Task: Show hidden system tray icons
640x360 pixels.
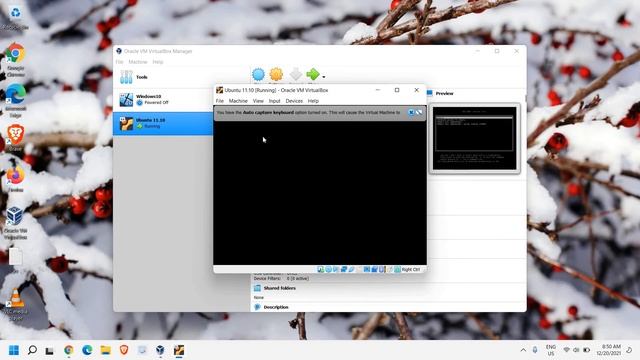Action: (x=523, y=350)
